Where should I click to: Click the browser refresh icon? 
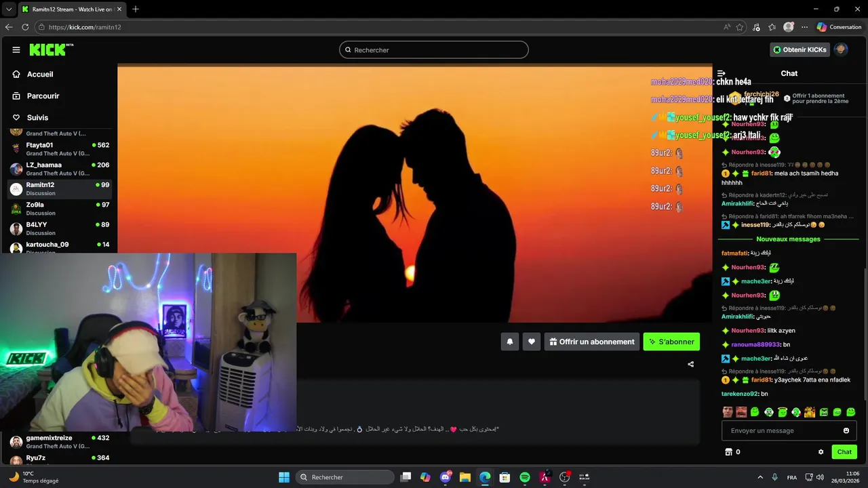tap(25, 27)
